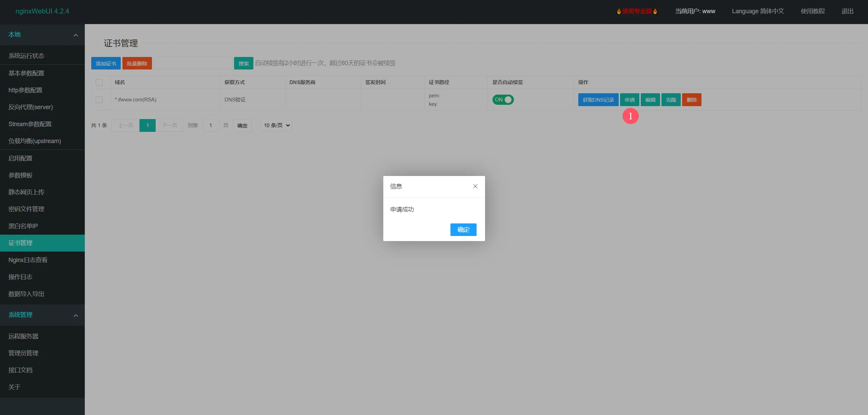This screenshot has height=415, width=868.
Task: Click the 确定 button in success dialog
Action: [x=463, y=230]
